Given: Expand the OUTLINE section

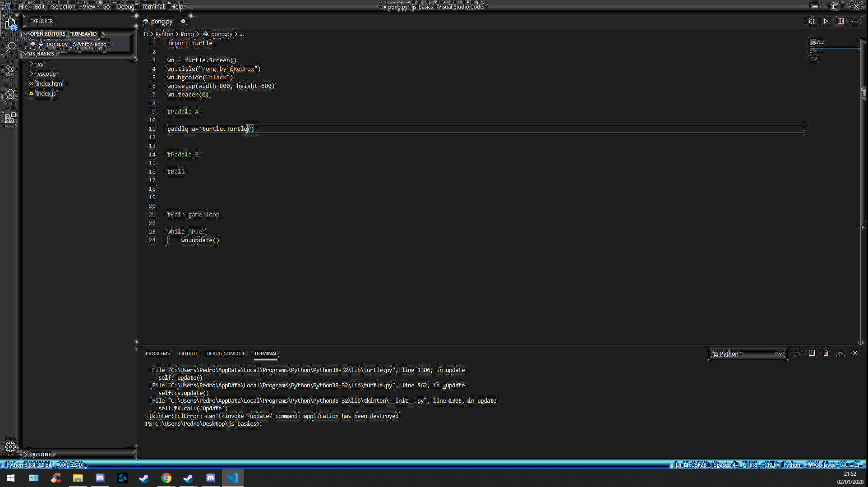Looking at the screenshot, I should pyautogui.click(x=41, y=454).
